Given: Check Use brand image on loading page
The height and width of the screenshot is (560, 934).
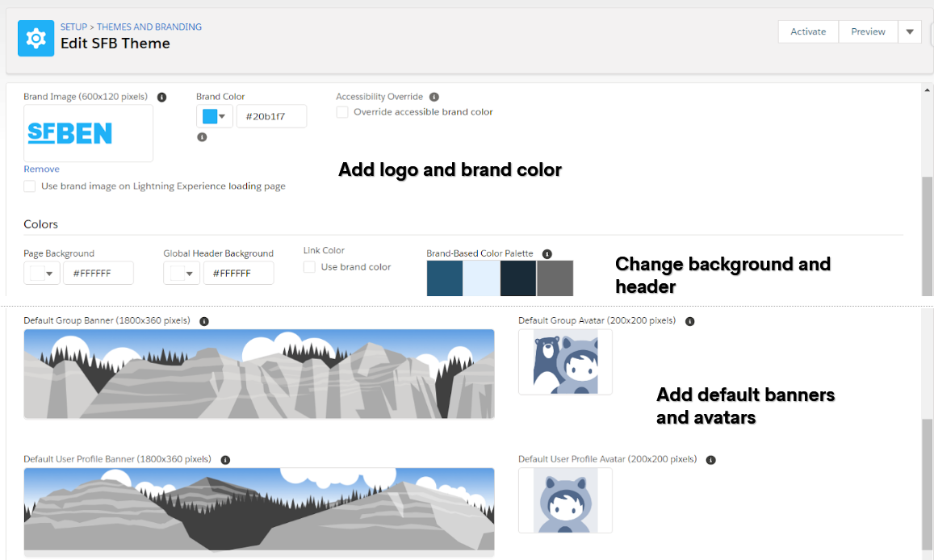Looking at the screenshot, I should click(x=29, y=186).
